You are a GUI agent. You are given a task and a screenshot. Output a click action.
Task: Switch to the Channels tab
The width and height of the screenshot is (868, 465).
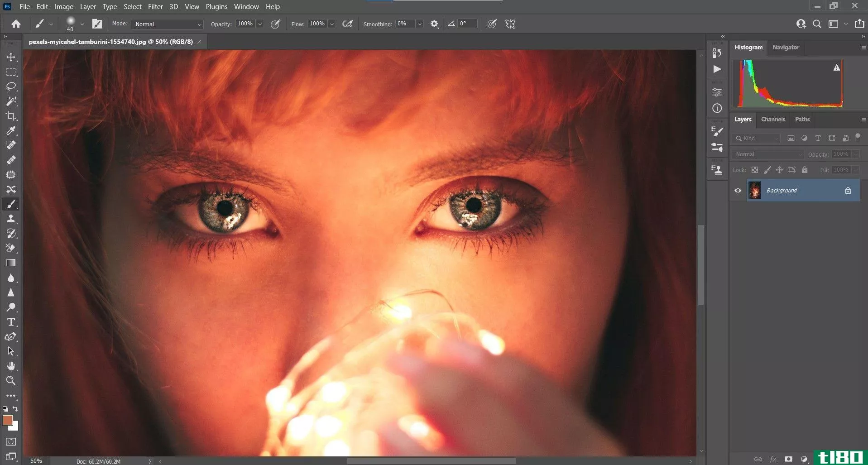click(x=773, y=119)
